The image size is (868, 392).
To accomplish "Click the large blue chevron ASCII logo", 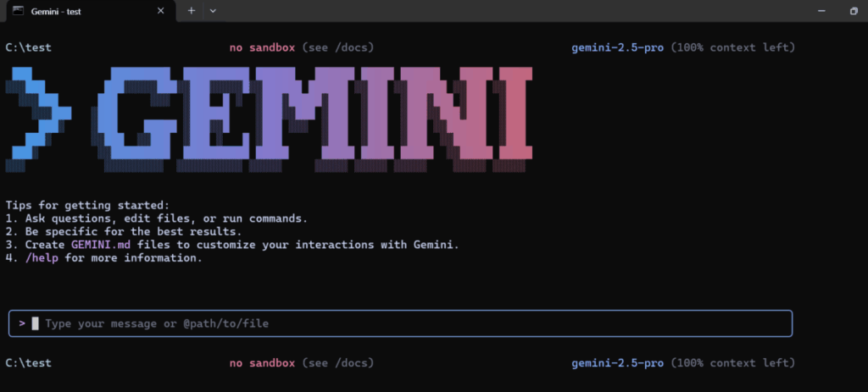I will click(38, 119).
